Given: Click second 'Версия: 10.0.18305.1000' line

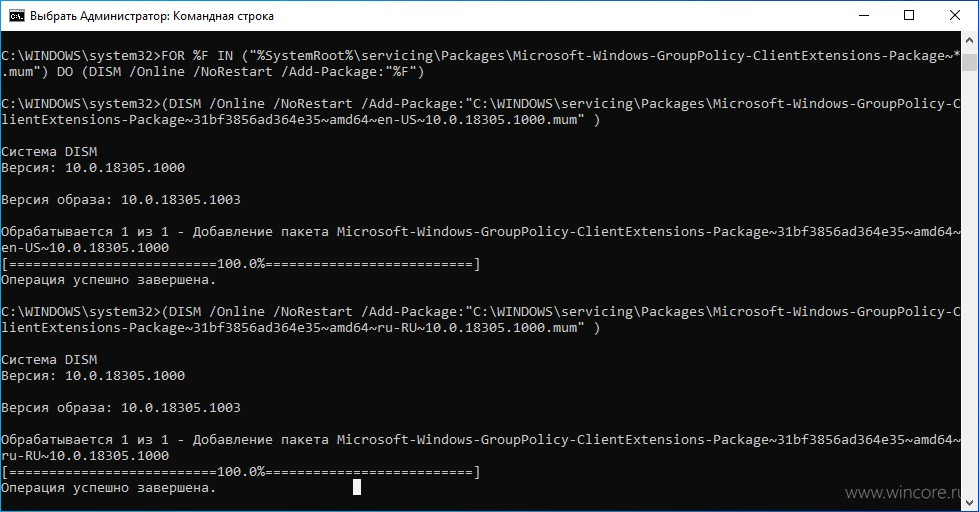Looking at the screenshot, I should [93, 376].
